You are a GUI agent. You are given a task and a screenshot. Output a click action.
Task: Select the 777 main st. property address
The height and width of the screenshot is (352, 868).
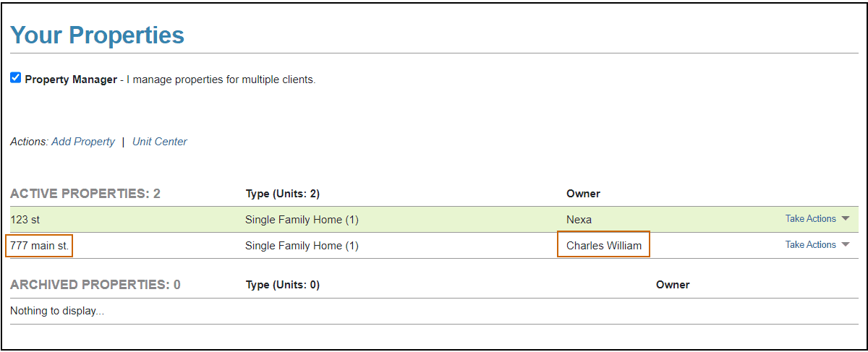tap(40, 246)
